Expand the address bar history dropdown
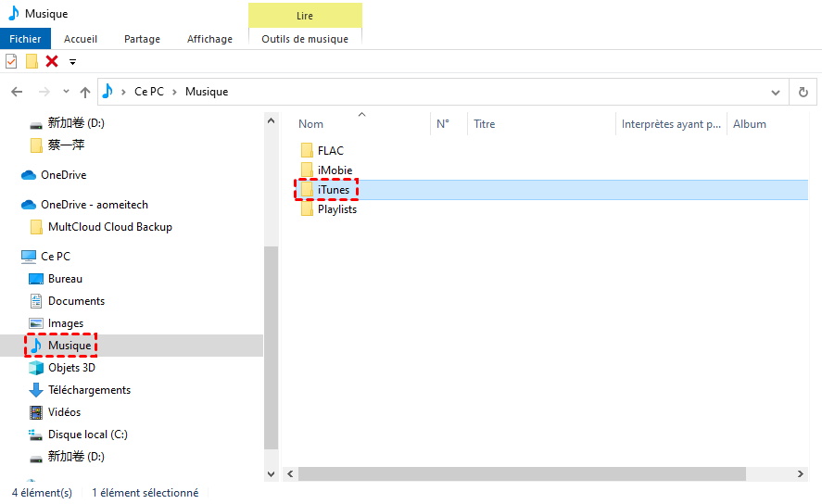 click(776, 92)
